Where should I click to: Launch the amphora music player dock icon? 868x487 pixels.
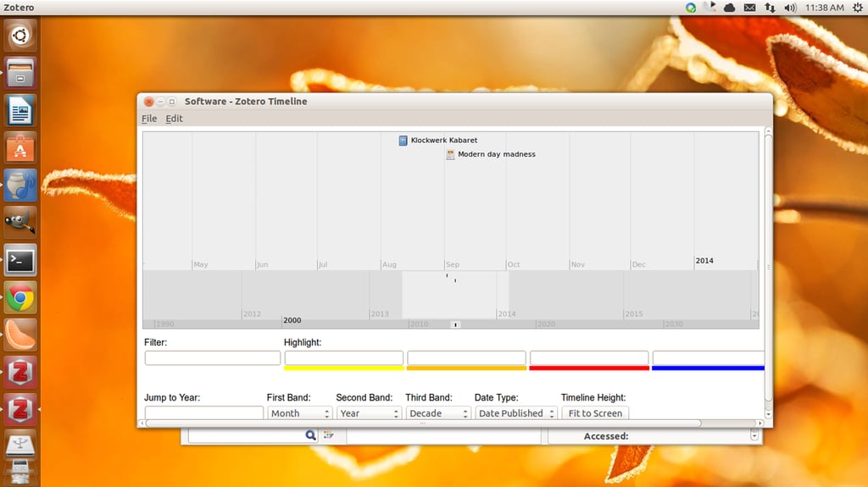click(x=20, y=185)
